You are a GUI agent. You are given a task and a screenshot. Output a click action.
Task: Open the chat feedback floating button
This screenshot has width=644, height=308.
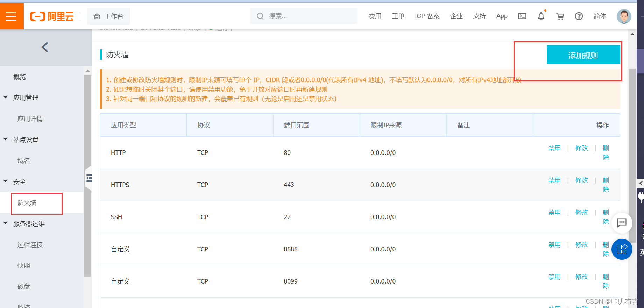click(x=622, y=223)
